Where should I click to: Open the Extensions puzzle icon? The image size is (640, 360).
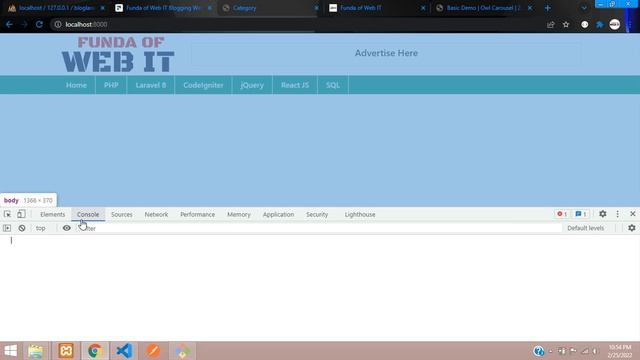click(x=600, y=24)
